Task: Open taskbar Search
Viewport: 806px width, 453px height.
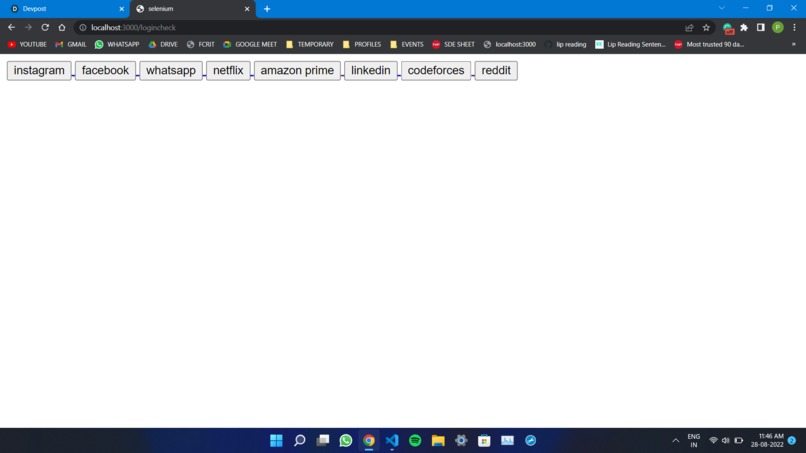Action: click(300, 441)
